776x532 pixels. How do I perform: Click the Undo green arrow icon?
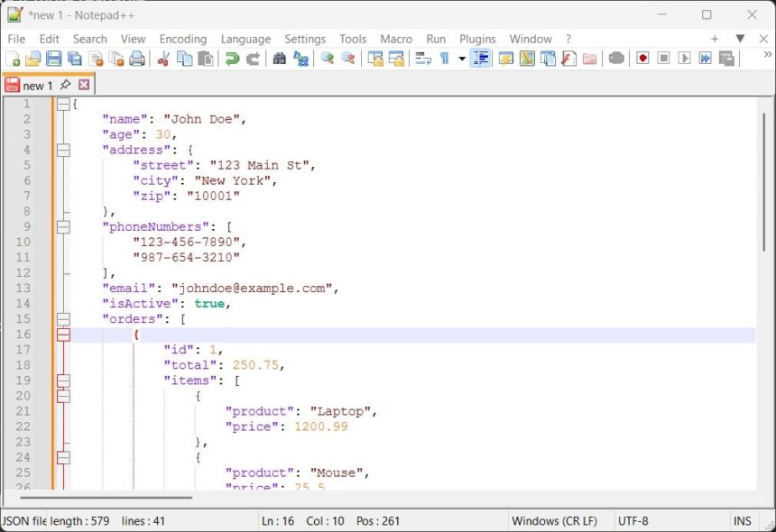point(232,59)
